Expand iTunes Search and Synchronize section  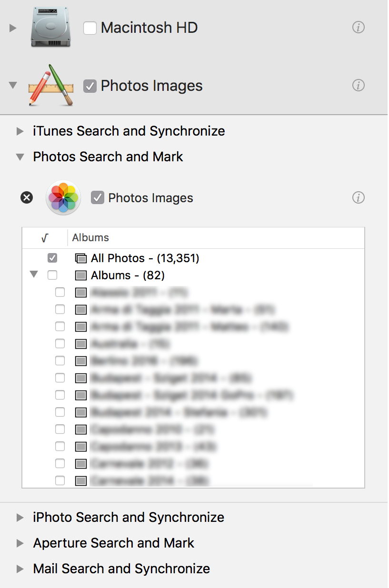point(20,131)
